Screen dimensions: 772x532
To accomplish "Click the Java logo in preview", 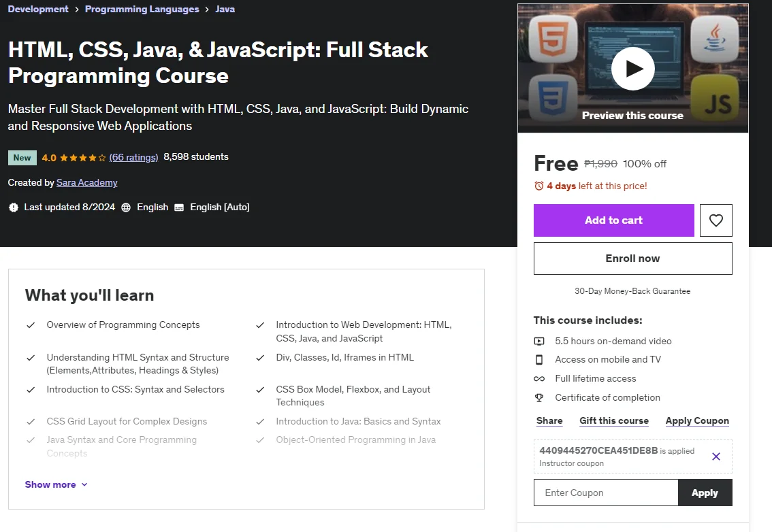I will (x=714, y=38).
